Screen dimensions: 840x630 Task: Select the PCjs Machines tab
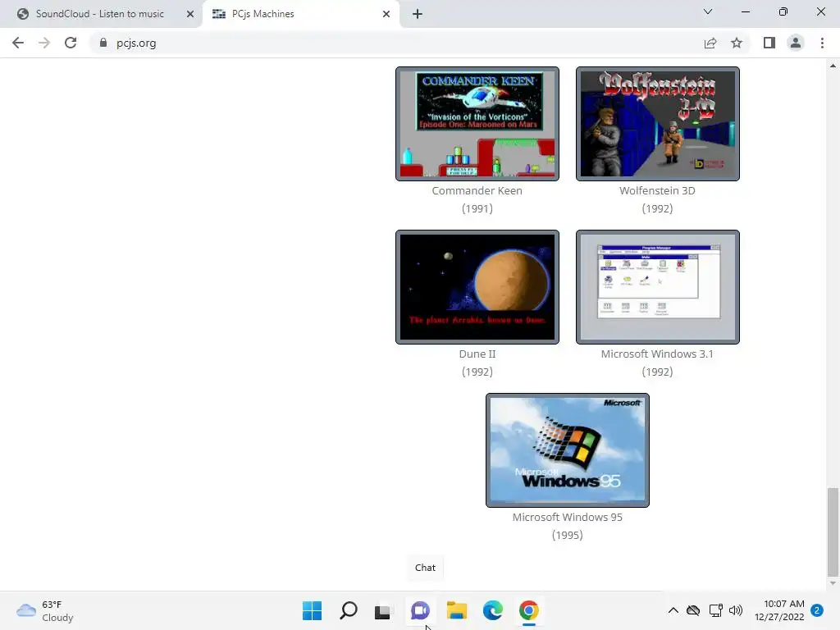click(301, 14)
